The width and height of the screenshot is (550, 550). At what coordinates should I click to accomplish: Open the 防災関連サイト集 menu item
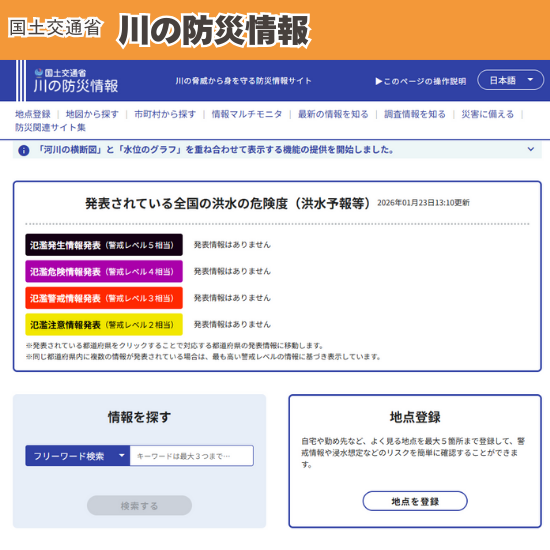point(50,127)
